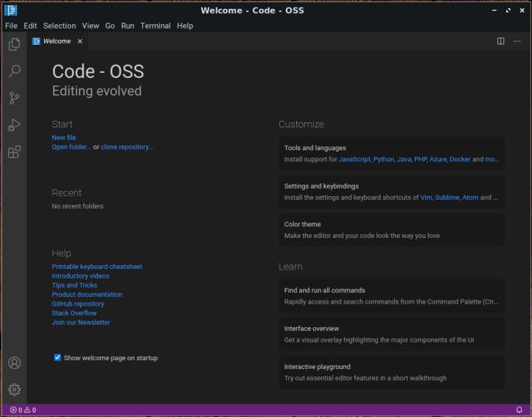Screen dimensions: 532x417
Task: Uncheck Show welcome page on startup
Action: (x=57, y=357)
